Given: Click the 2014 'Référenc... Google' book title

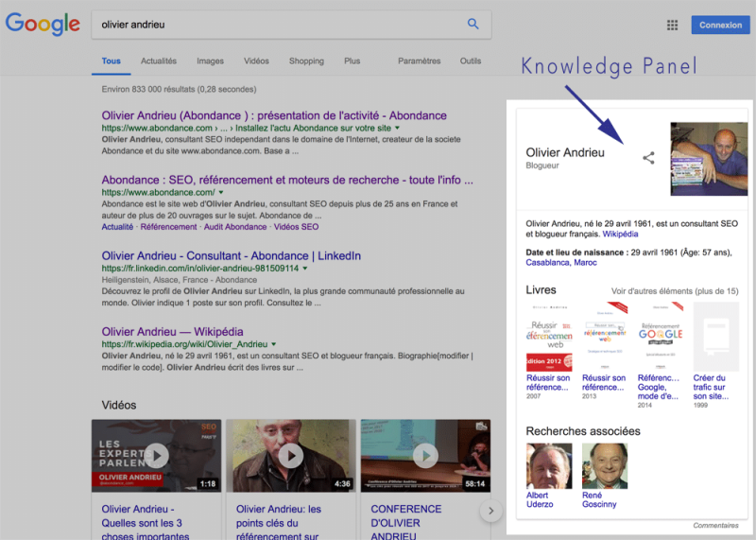Looking at the screenshot, I should click(658, 387).
